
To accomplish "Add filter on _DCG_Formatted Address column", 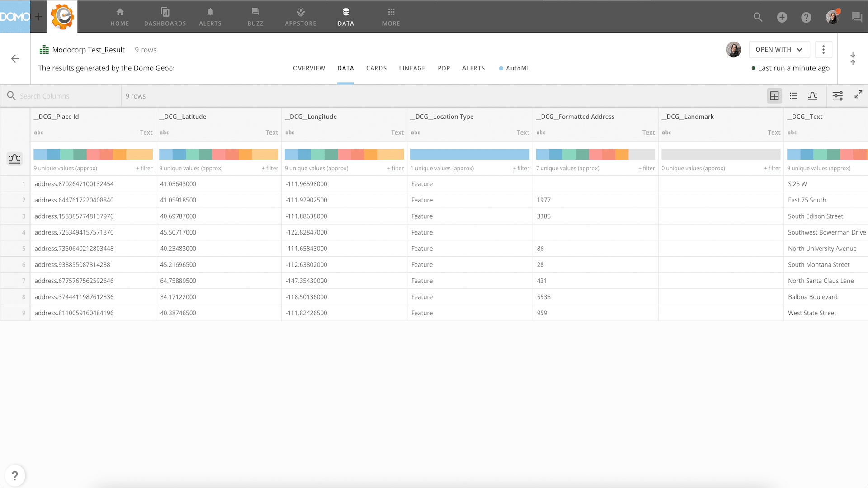I will (646, 168).
